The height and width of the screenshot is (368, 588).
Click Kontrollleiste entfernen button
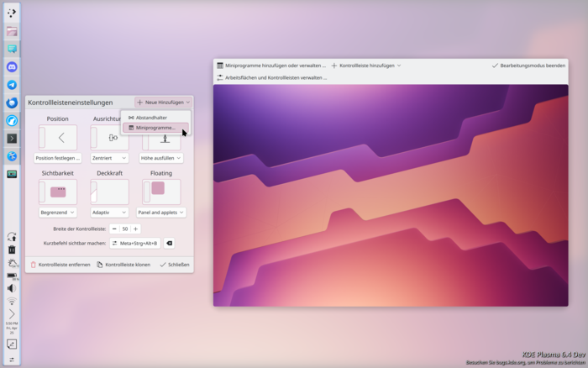pos(60,265)
